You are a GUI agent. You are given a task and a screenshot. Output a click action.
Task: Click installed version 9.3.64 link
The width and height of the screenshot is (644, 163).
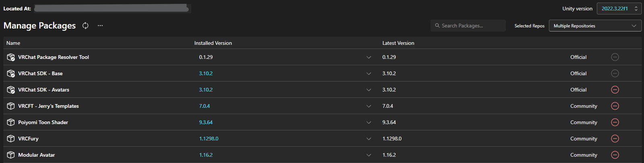coord(206,122)
